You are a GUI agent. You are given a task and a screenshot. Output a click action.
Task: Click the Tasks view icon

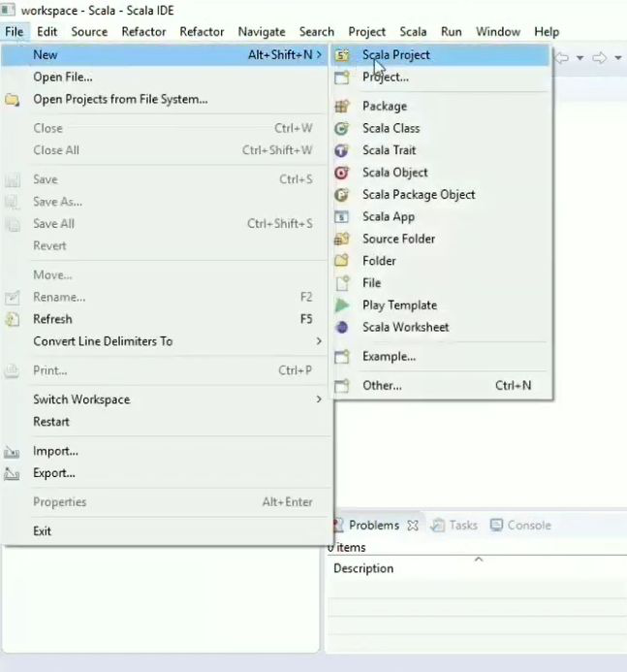[437, 526]
